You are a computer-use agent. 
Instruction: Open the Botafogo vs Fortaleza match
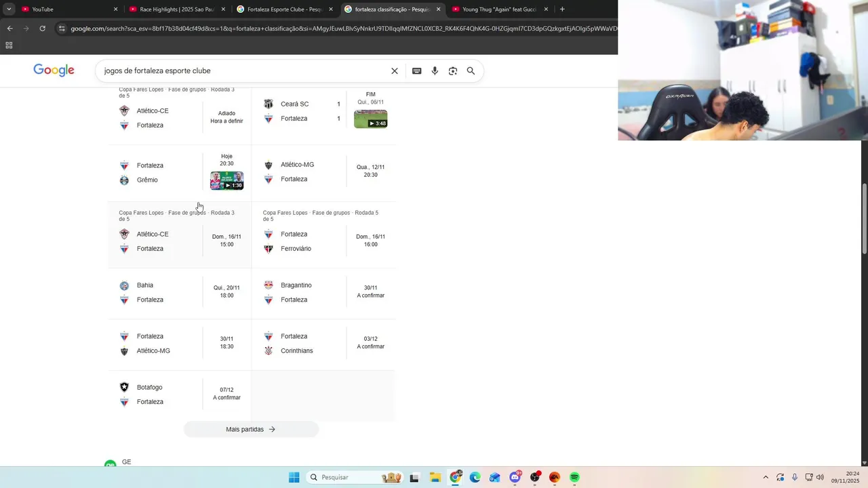tap(180, 394)
